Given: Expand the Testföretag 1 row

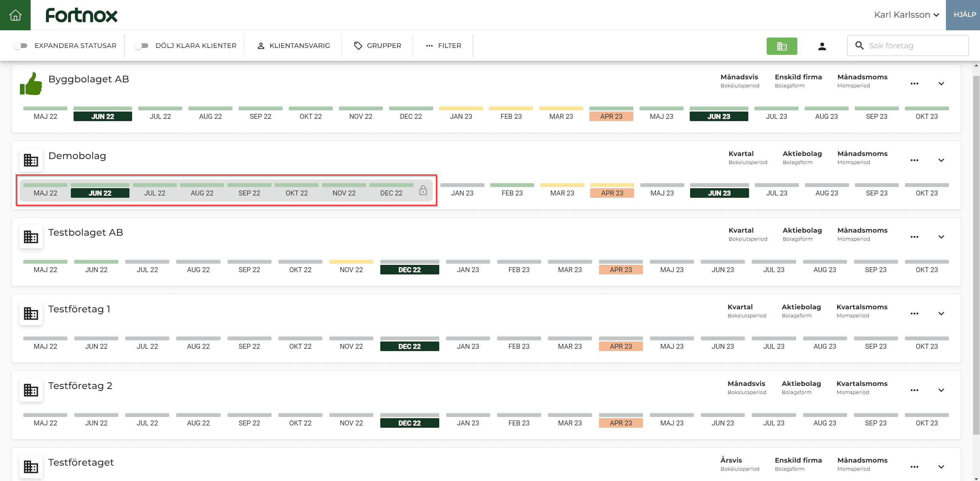Looking at the screenshot, I should click(x=941, y=314).
